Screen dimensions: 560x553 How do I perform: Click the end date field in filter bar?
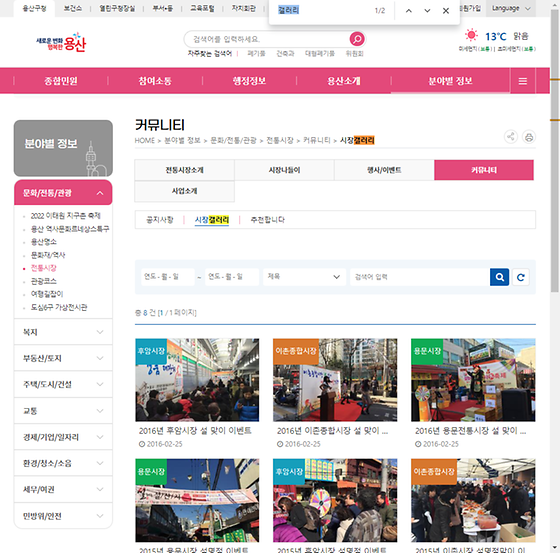point(232,277)
